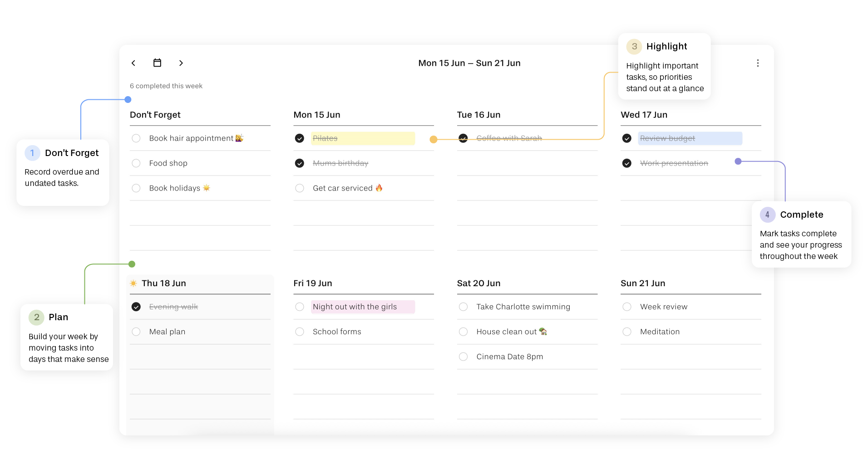This screenshot has width=868, height=454.
Task: Click the Cinema Date 8pm task text
Action: [510, 357]
